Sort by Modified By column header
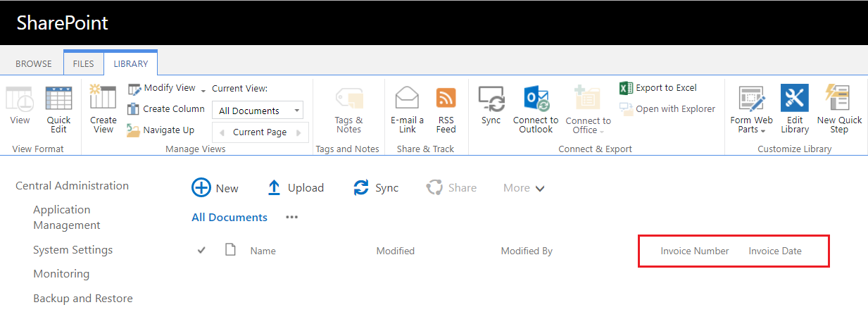868x312 pixels. (x=527, y=251)
